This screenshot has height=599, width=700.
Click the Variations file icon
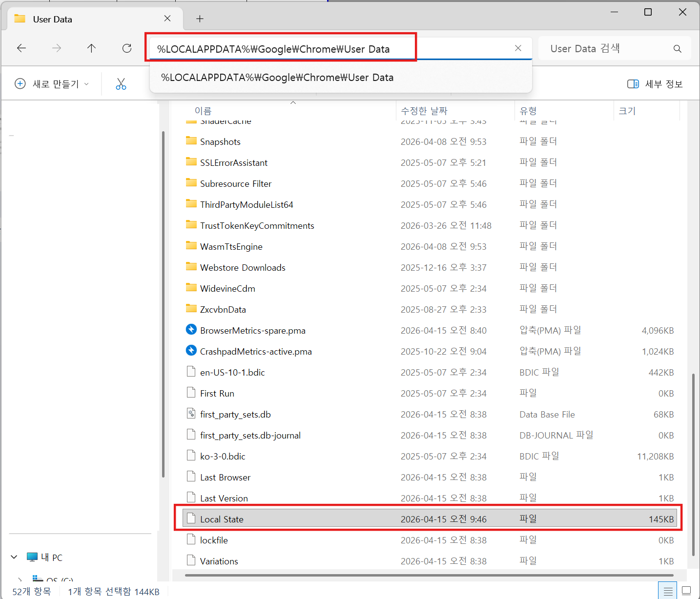pos(191,560)
